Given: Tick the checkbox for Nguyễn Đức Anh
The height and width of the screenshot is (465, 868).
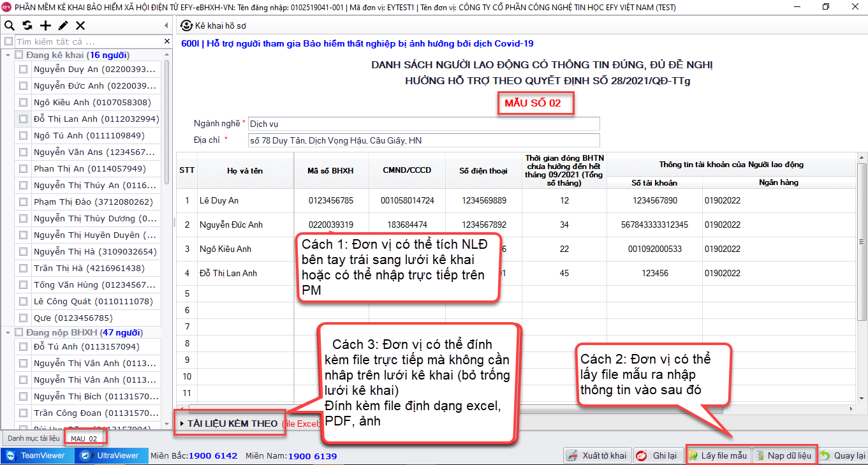Looking at the screenshot, I should pyautogui.click(x=24, y=86).
